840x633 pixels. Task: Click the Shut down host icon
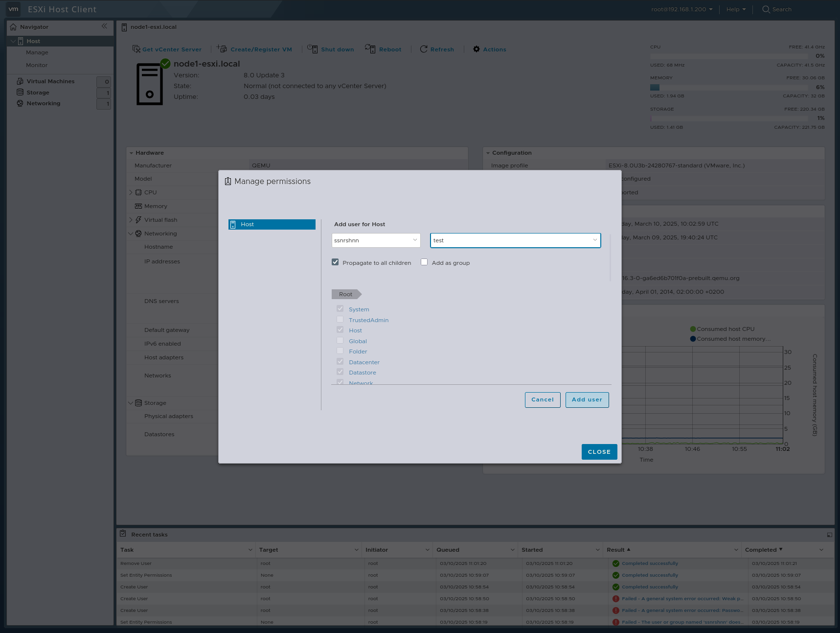pos(313,49)
